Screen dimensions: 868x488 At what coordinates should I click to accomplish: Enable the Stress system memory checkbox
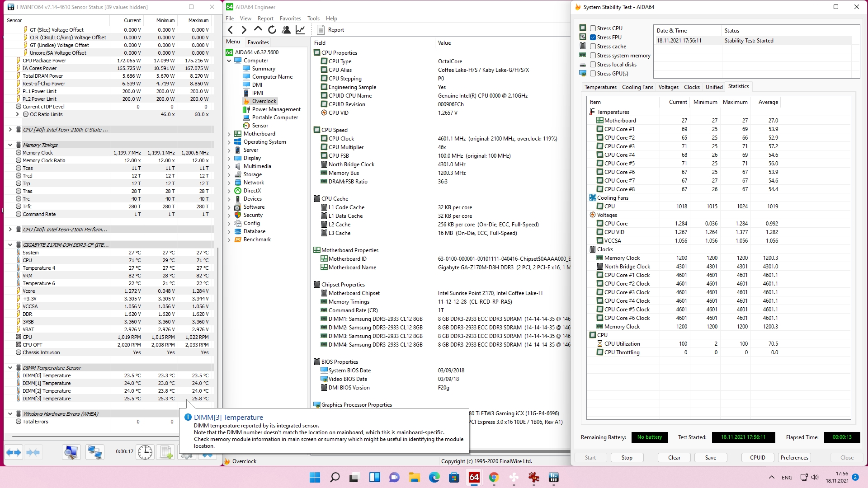pyautogui.click(x=593, y=56)
